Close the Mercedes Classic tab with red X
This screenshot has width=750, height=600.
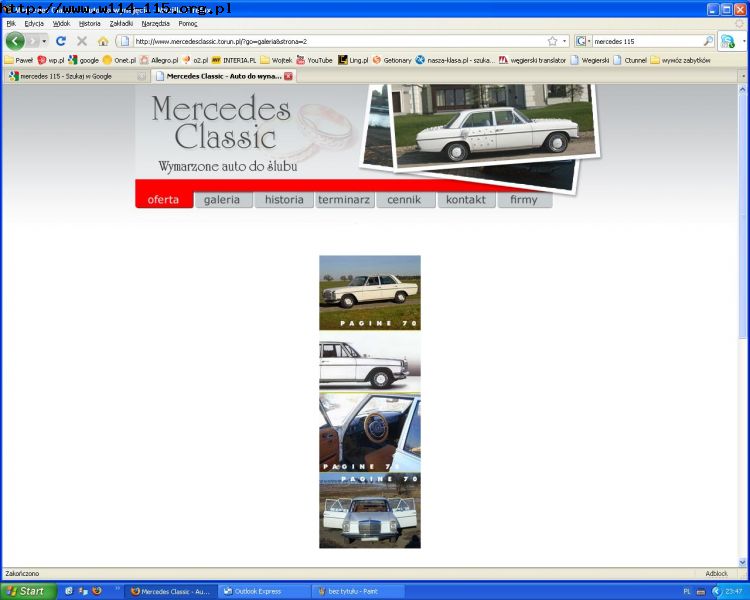click(288, 76)
